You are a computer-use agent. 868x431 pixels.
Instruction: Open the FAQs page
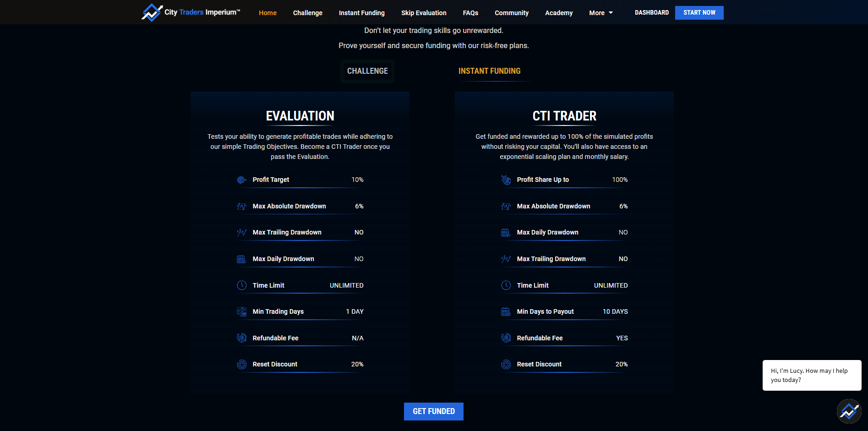click(470, 13)
